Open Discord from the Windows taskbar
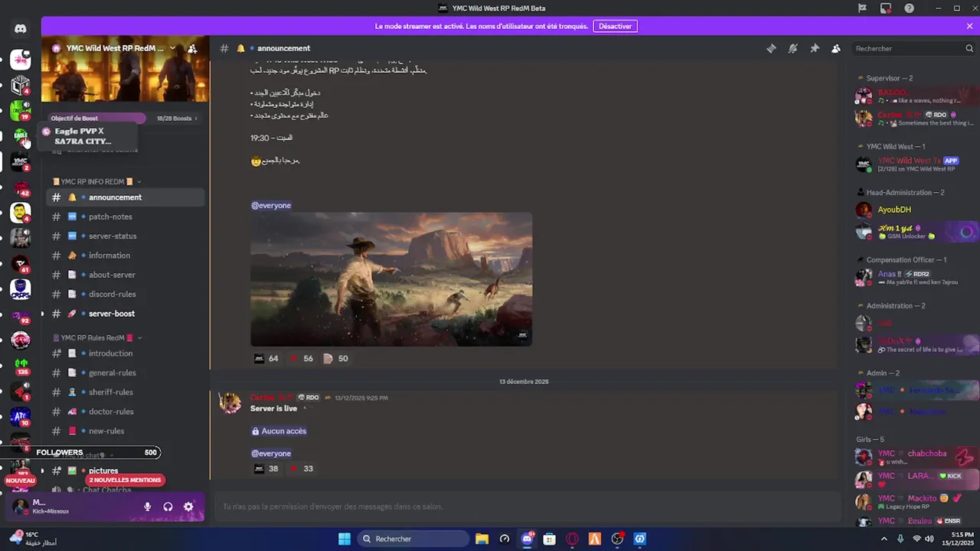The image size is (980, 551). [527, 539]
